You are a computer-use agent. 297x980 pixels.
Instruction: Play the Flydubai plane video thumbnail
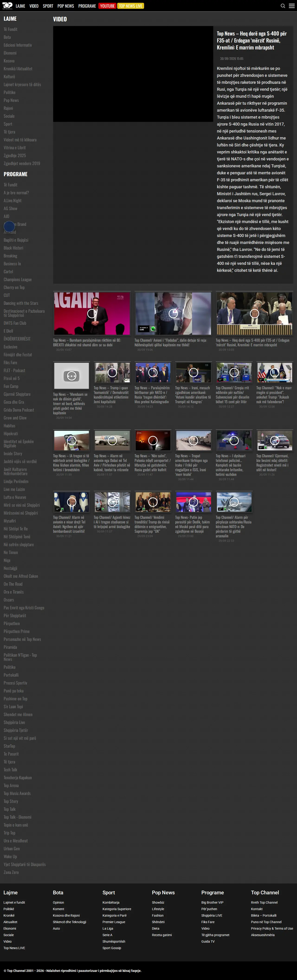pyautogui.click(x=173, y=314)
